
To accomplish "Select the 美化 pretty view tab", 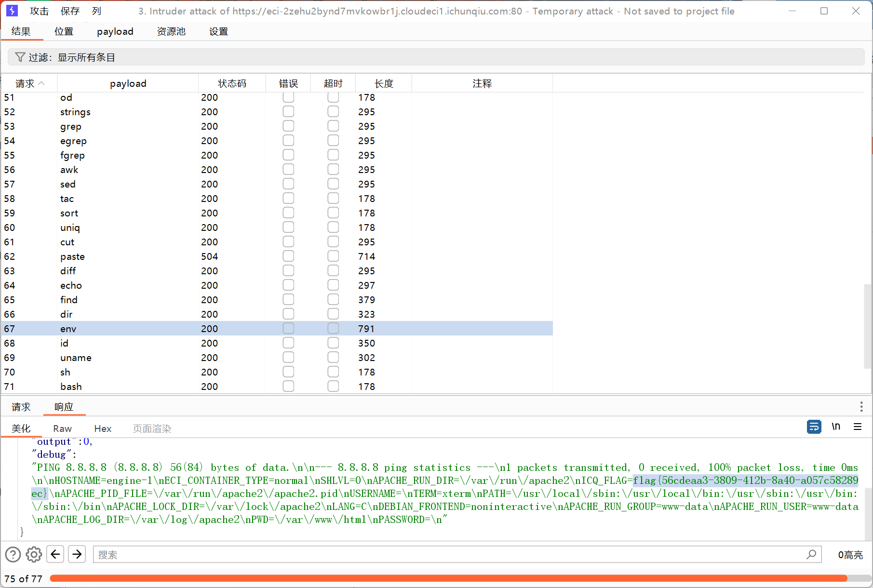I will coord(21,428).
